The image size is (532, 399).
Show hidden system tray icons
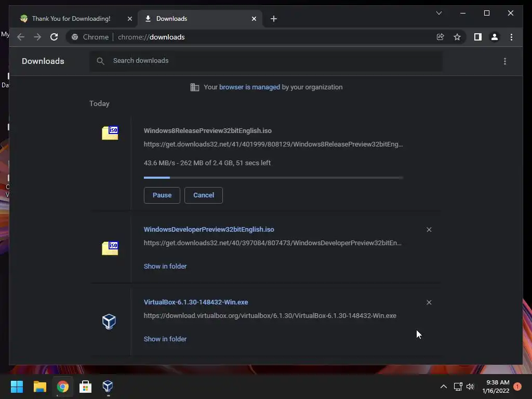(x=444, y=387)
